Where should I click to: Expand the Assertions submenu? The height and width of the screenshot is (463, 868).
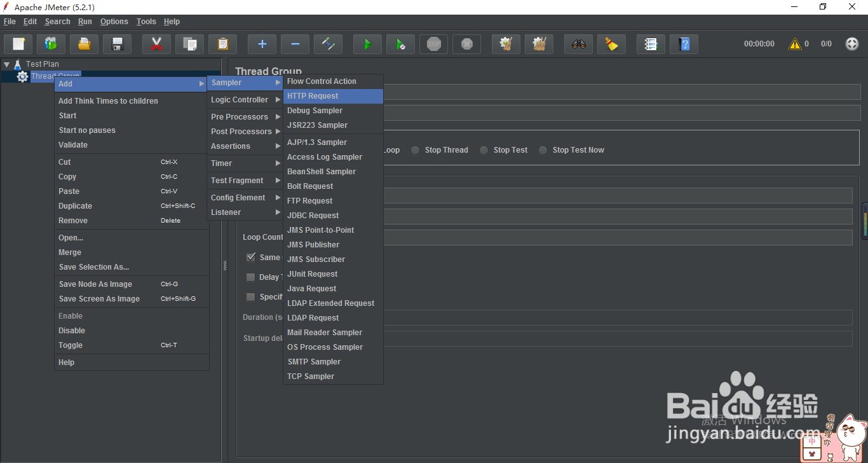pos(245,146)
